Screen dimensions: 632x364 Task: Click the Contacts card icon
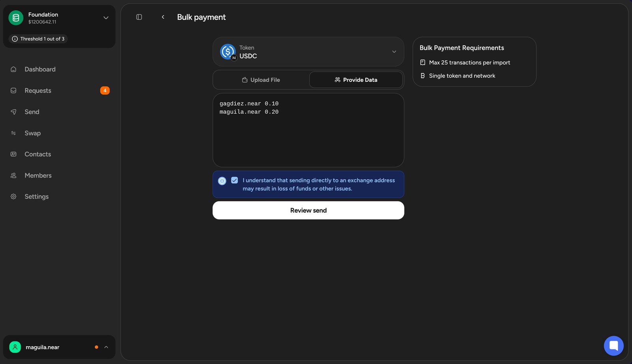point(13,154)
